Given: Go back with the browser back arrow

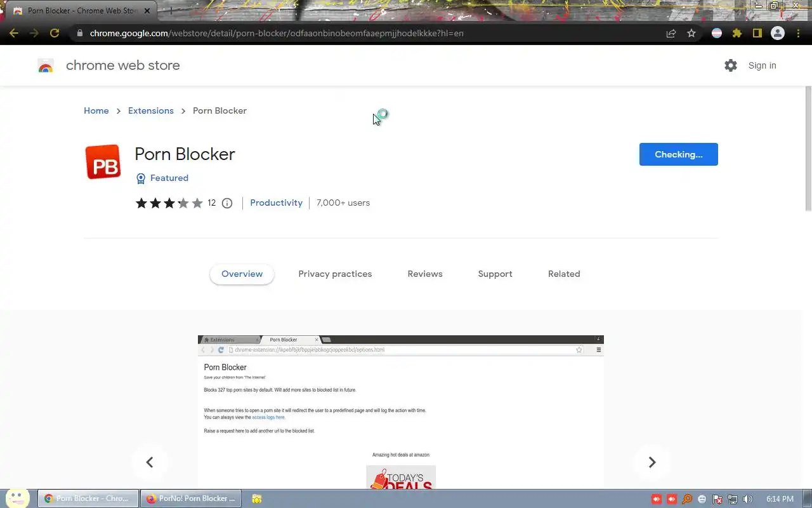Looking at the screenshot, I should (14, 33).
